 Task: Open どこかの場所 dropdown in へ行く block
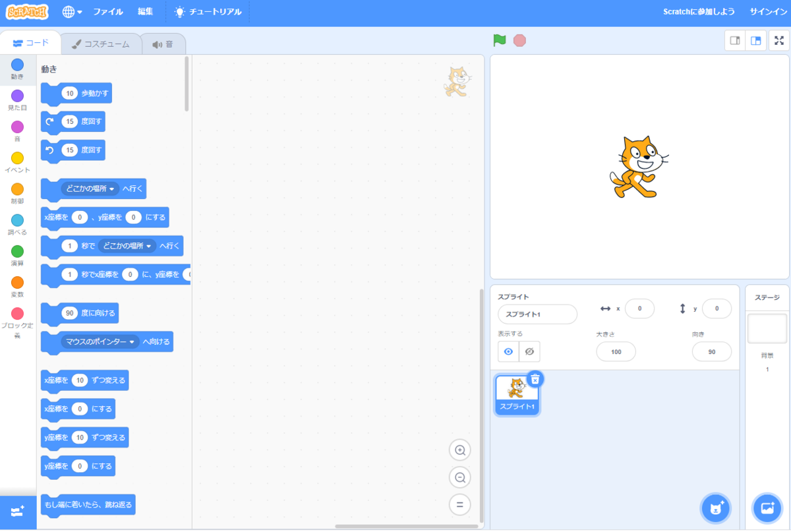pos(90,189)
